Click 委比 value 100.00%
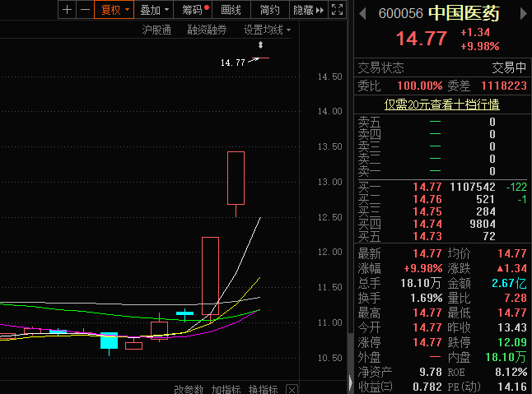This screenshot has height=394, width=532. pos(420,86)
